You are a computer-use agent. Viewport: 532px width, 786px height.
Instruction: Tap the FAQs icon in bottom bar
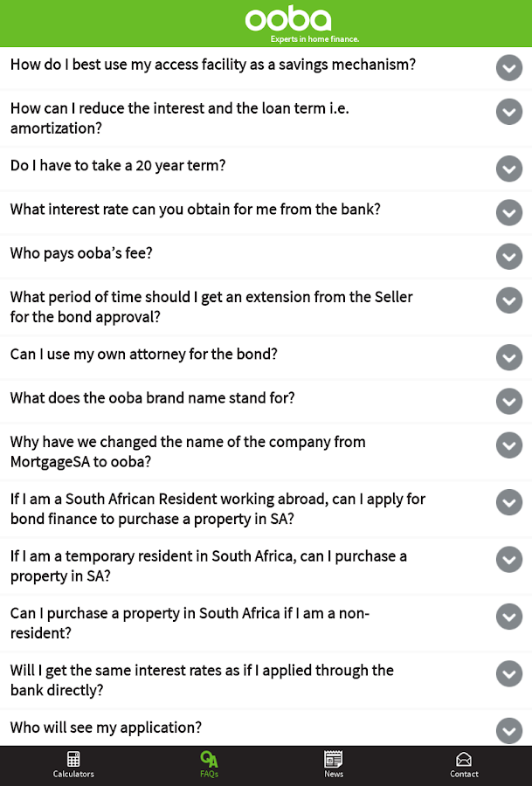tap(209, 759)
